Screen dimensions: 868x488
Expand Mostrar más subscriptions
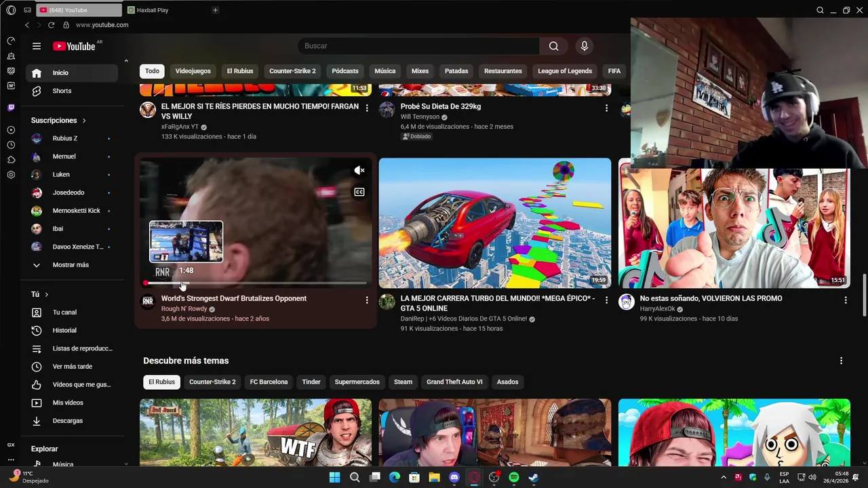click(x=71, y=265)
